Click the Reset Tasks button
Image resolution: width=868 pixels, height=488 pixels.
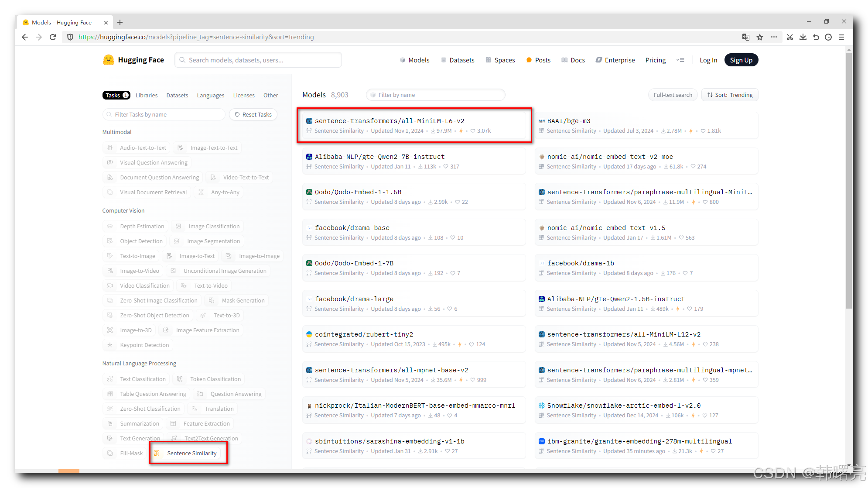click(x=253, y=114)
